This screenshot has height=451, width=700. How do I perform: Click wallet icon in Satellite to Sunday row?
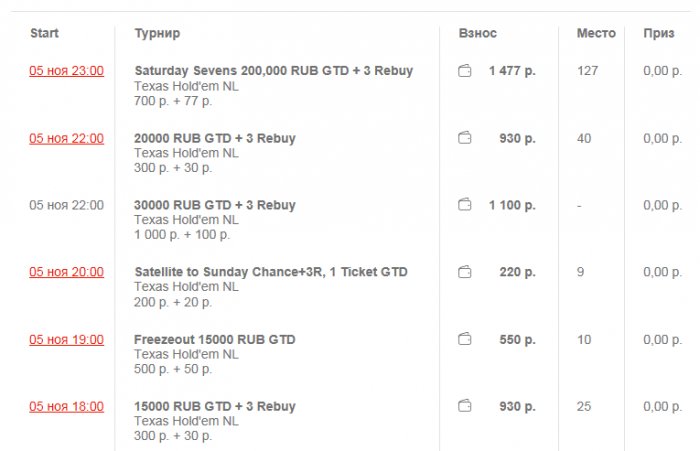(465, 272)
